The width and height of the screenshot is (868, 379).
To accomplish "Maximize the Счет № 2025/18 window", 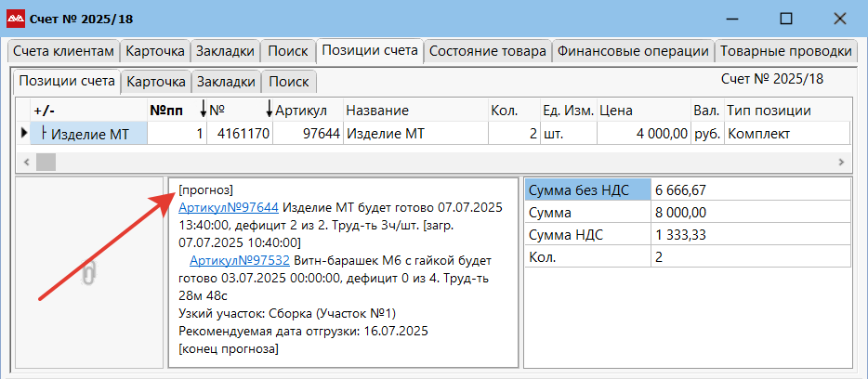I will click(x=786, y=19).
